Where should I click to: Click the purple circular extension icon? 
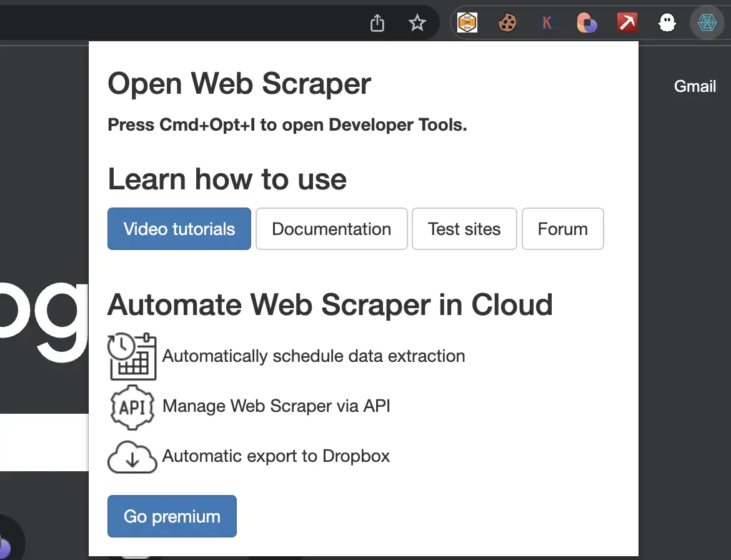click(x=587, y=22)
